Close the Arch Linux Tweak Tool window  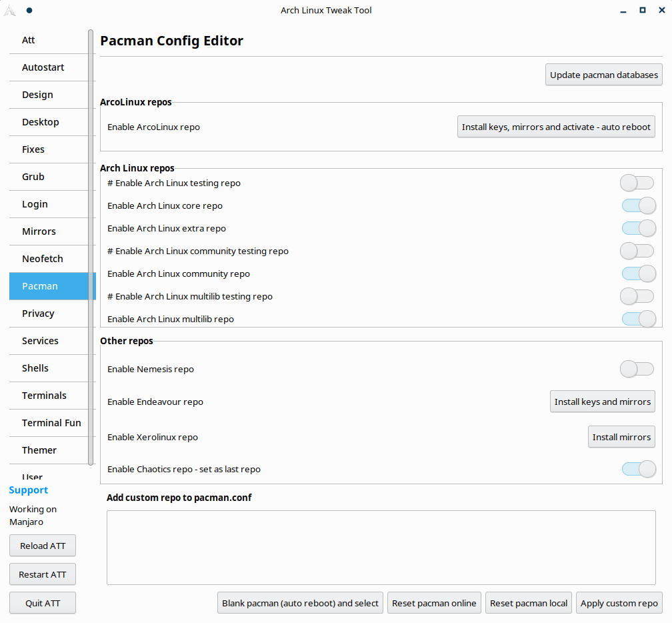(x=662, y=10)
